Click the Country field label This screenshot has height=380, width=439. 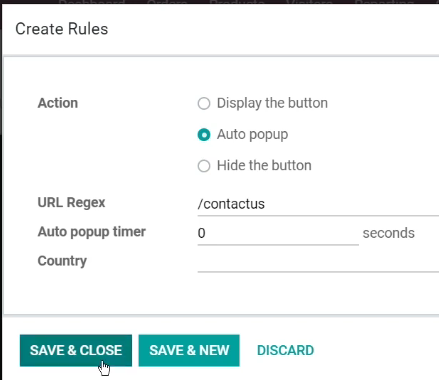tap(62, 261)
